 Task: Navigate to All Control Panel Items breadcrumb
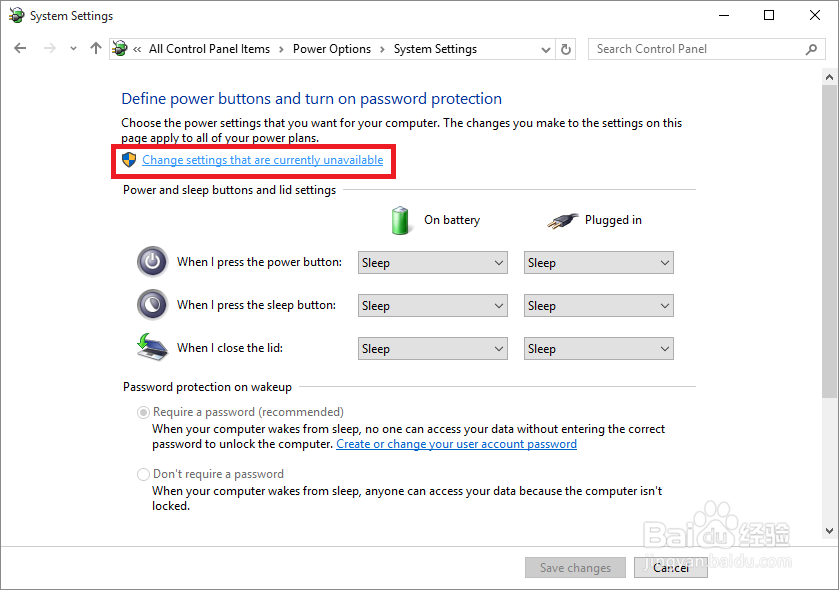click(209, 49)
